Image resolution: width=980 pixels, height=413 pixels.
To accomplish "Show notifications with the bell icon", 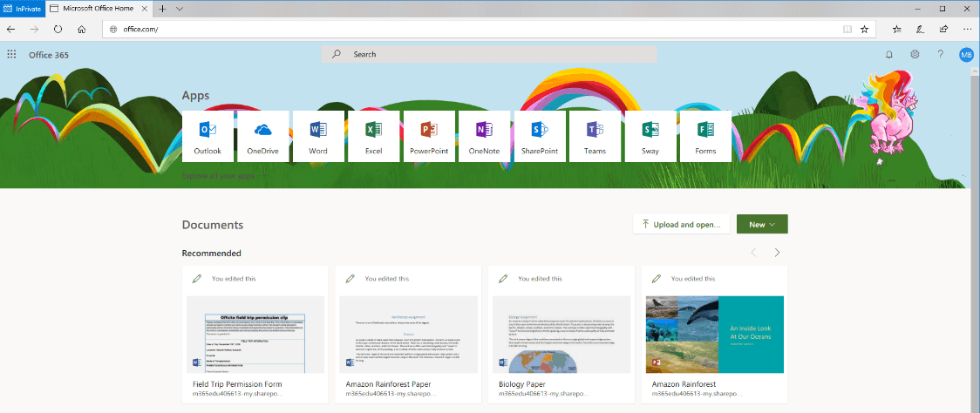I will [889, 54].
